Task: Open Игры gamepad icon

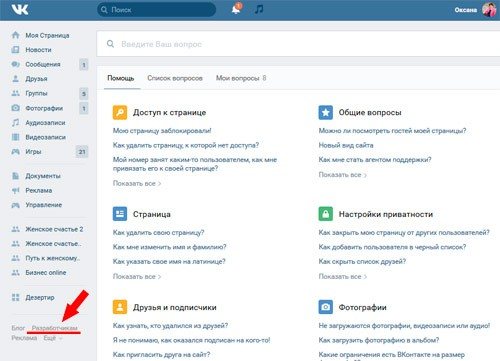Action: pyautogui.click(x=15, y=152)
